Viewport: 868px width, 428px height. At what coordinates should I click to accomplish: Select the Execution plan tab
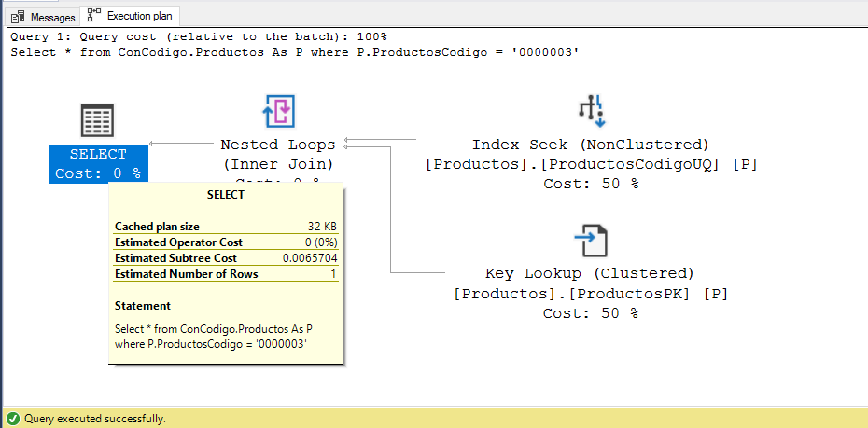[130, 16]
